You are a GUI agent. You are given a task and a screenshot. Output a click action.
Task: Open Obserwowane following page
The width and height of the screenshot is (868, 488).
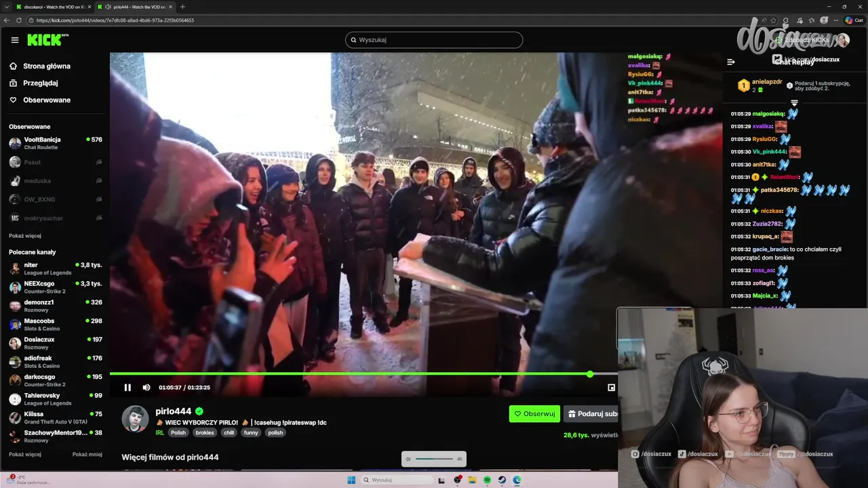tap(40, 100)
